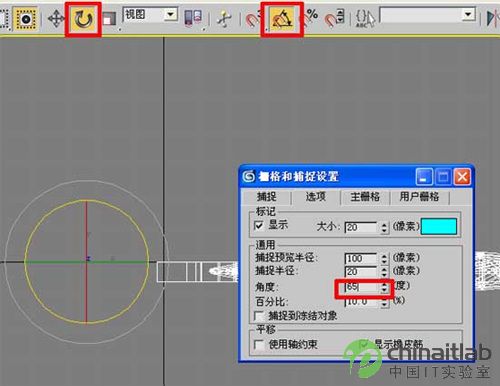500x386 pixels.
Task: Close the 栅格和捕捉设置 dialog
Action: [462, 176]
